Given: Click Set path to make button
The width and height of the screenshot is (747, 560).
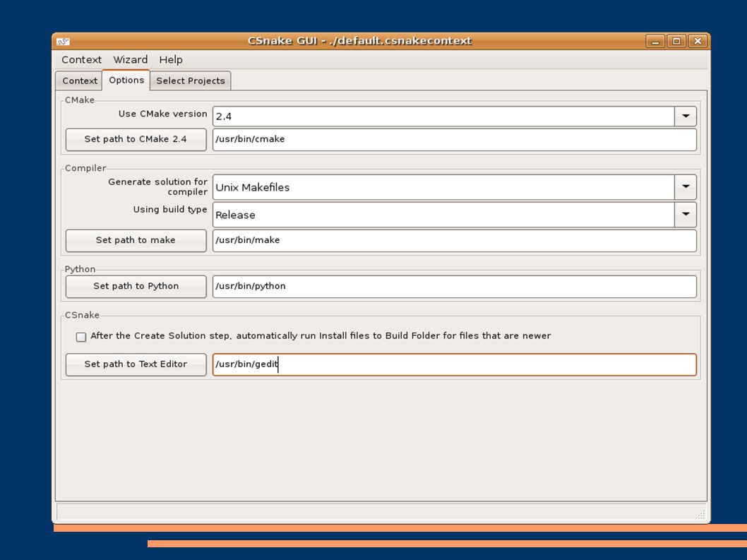Looking at the screenshot, I should pyautogui.click(x=136, y=240).
